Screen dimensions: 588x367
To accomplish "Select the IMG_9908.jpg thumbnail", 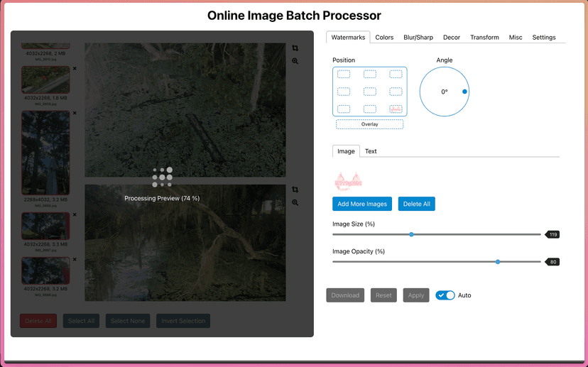I will [45, 80].
